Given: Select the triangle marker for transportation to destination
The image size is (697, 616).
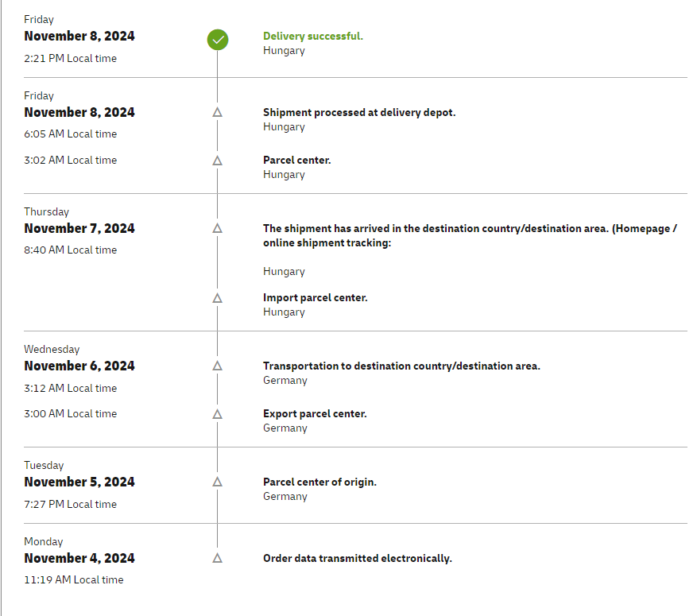Looking at the screenshot, I should 218,366.
